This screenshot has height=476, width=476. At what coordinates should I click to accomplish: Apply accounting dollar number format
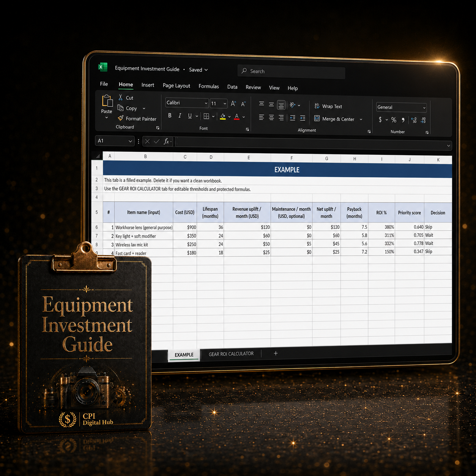[380, 120]
